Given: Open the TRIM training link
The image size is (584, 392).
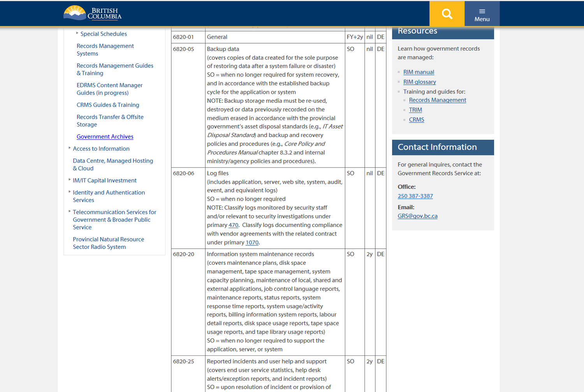Looking at the screenshot, I should coord(415,109).
